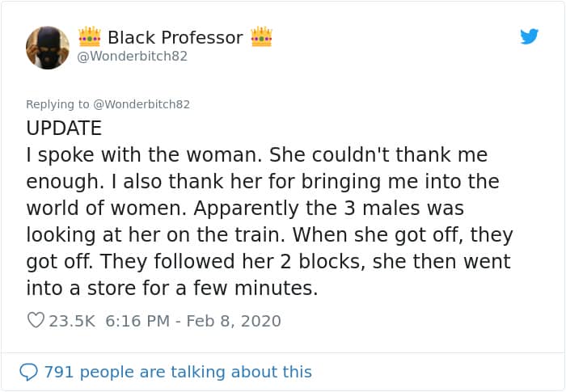Click the @Wonderbitch82 handle under the name

click(132, 57)
